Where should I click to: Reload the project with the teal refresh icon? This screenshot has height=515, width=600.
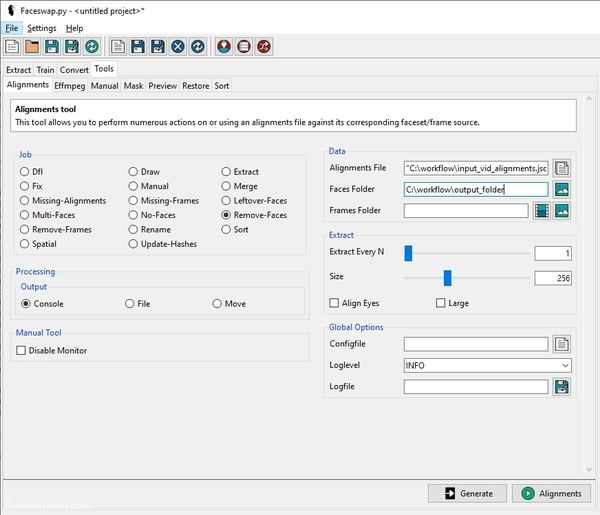pos(92,47)
